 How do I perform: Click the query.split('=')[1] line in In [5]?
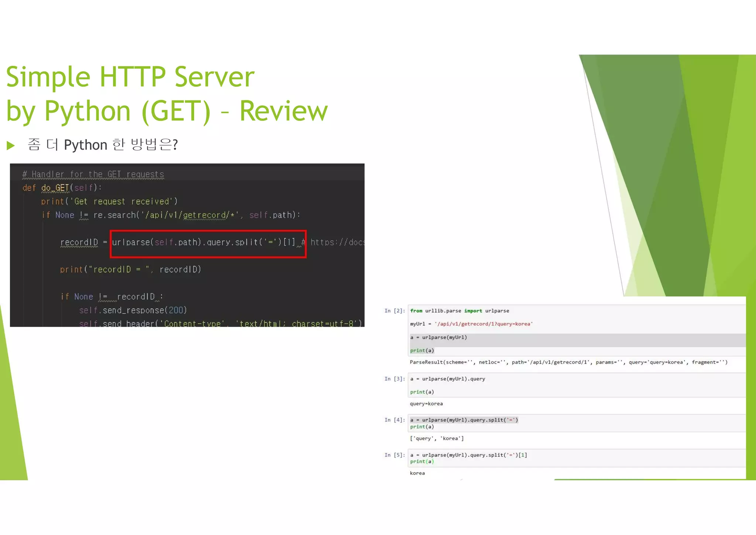468,455
